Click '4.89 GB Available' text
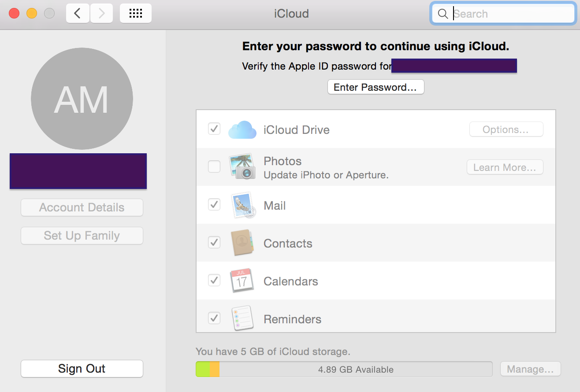The height and width of the screenshot is (392, 580). [356, 370]
